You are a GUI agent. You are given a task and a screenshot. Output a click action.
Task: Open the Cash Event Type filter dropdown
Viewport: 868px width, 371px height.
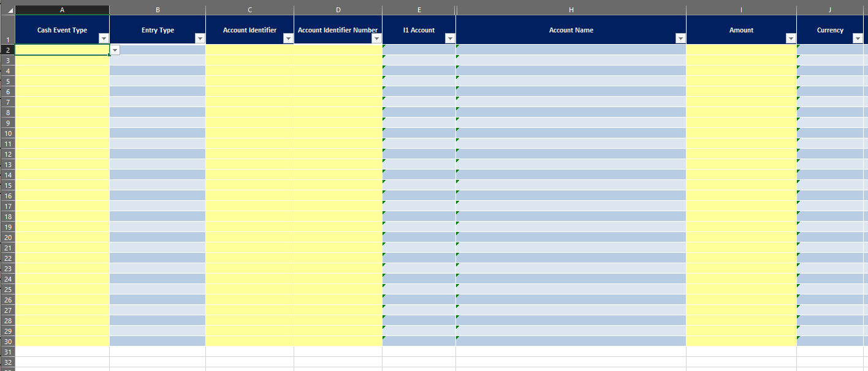104,39
